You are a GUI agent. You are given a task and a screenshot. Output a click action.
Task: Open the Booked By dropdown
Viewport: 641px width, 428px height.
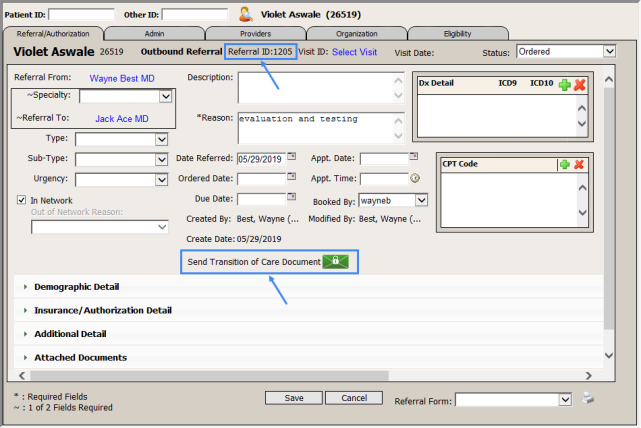pyautogui.click(x=421, y=200)
